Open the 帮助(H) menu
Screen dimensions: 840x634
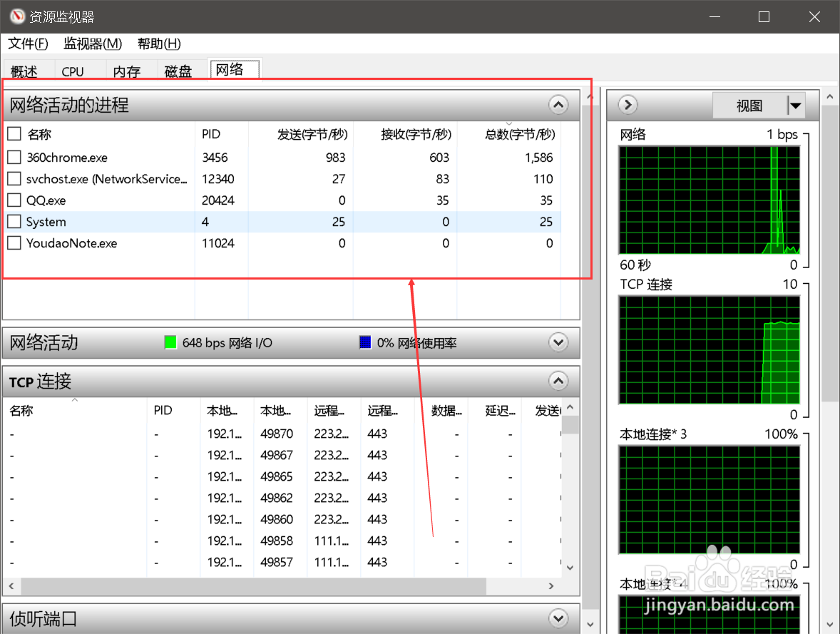coord(159,44)
